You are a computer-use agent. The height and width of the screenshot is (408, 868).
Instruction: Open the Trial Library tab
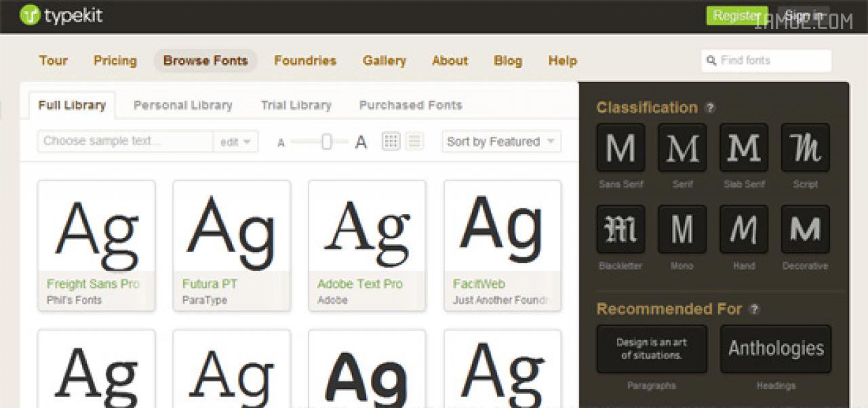(x=296, y=106)
